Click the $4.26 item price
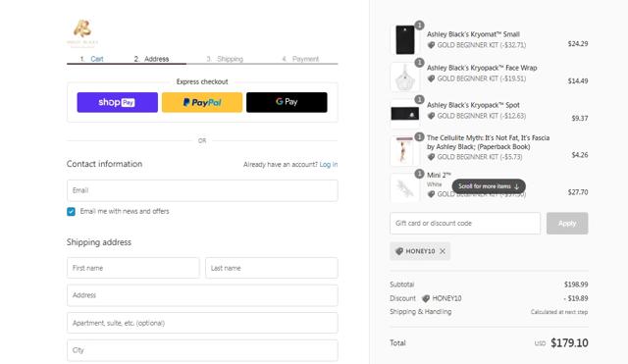The height and width of the screenshot is (364, 628). point(580,155)
